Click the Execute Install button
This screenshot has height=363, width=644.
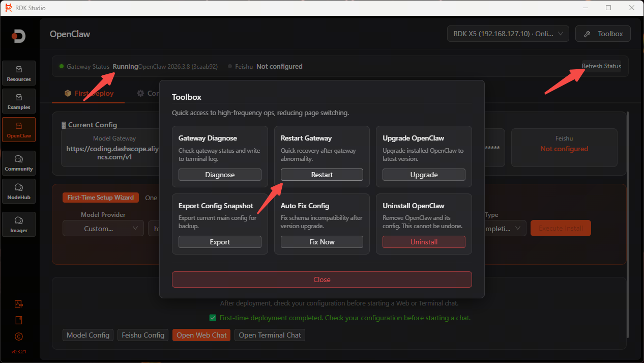(561, 228)
